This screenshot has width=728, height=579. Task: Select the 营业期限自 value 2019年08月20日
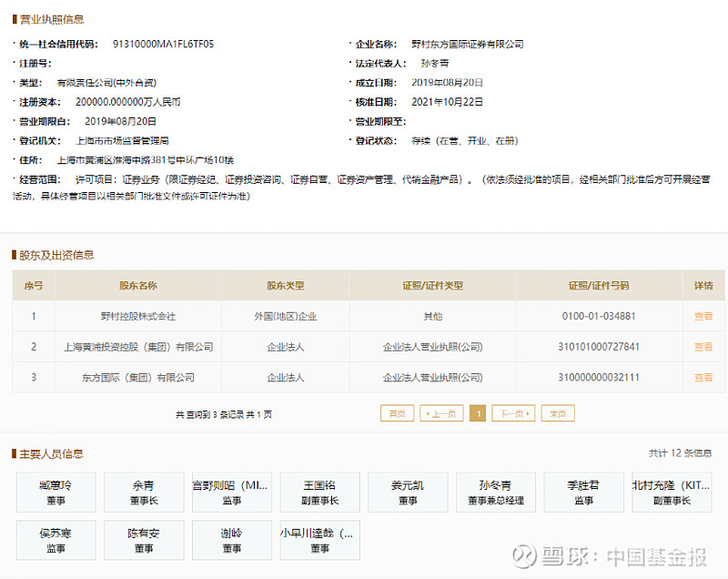click(x=120, y=122)
